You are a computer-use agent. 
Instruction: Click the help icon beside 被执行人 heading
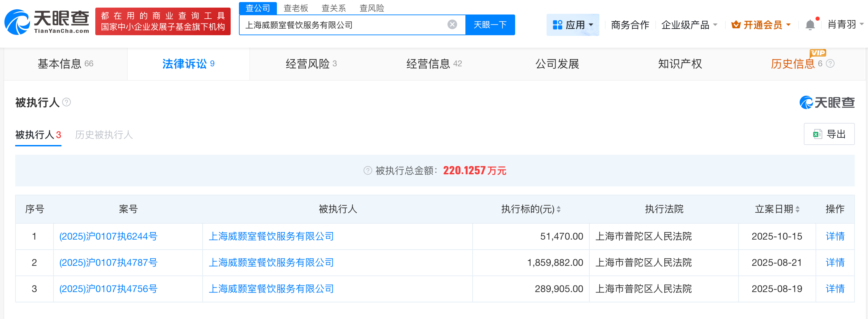coord(67,103)
